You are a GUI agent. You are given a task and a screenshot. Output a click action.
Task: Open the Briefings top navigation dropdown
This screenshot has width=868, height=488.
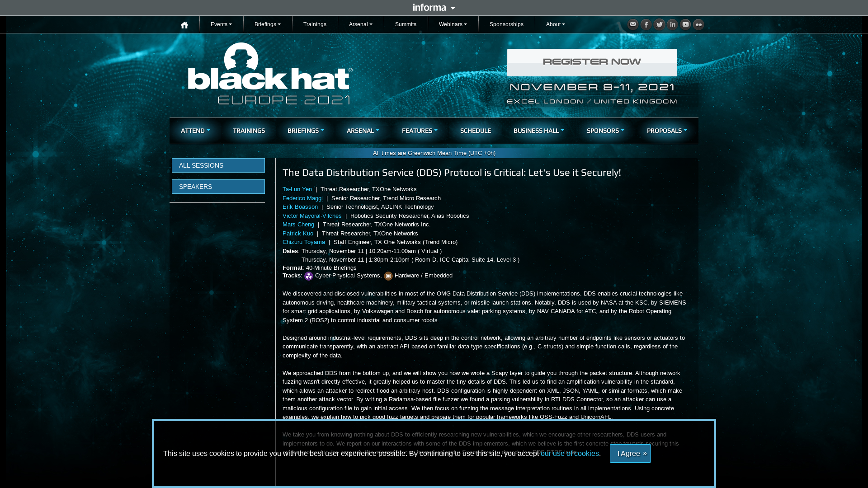coord(268,24)
